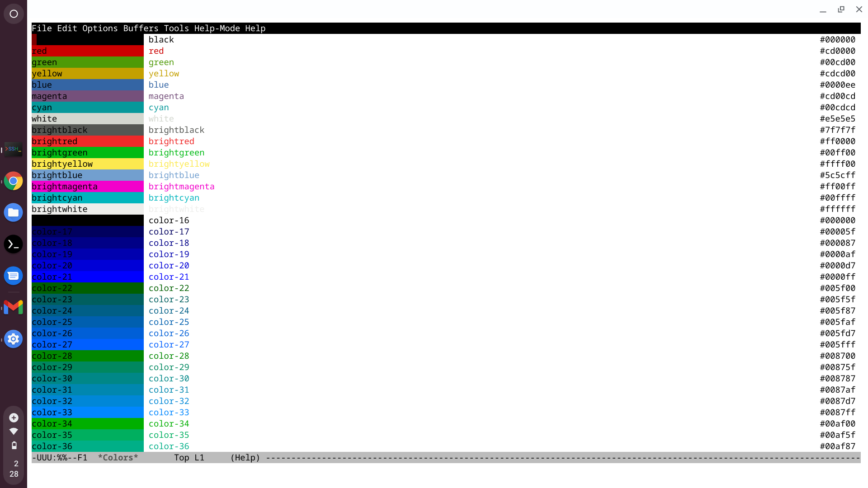Open the Help-Mode menu
This screenshot has width=868, height=488.
coord(217,28)
